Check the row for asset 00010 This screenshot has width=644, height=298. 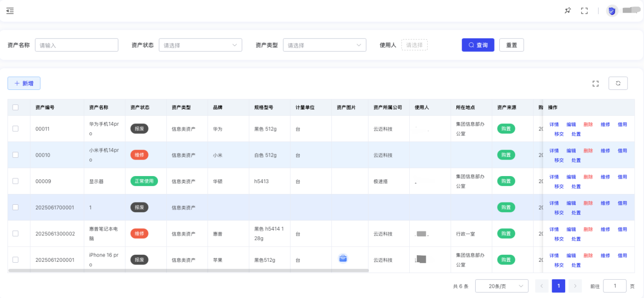(x=16, y=155)
